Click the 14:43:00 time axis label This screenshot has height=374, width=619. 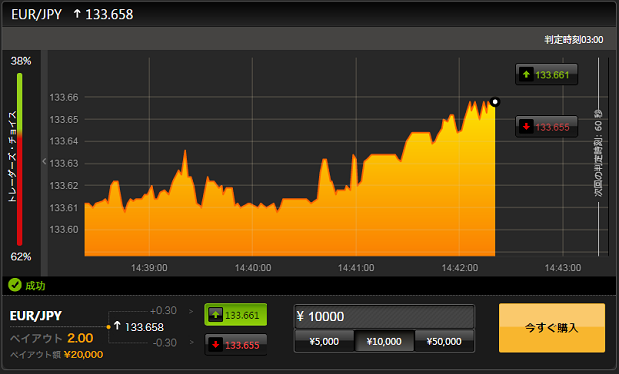(x=563, y=268)
